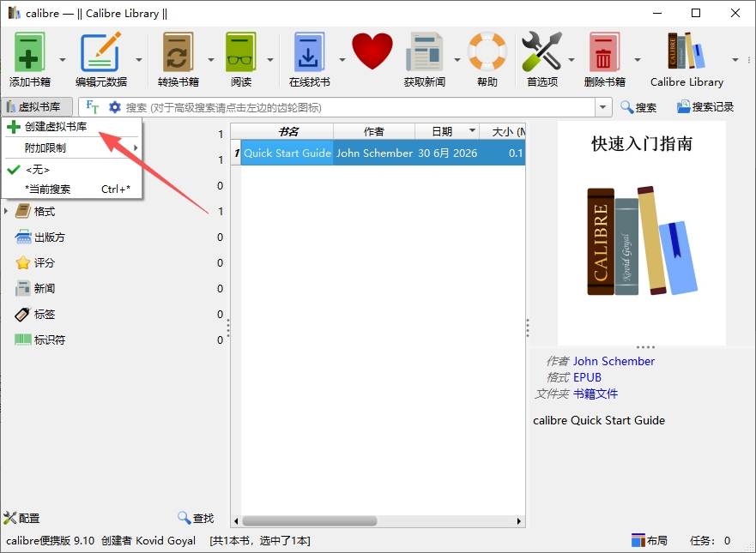Screen dimensions: 756x553
Task: Open the Get books online dropdown arrow
Action: click(342, 60)
